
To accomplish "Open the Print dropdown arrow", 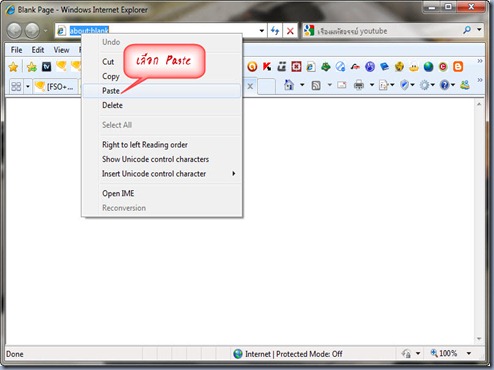I will 372,85.
